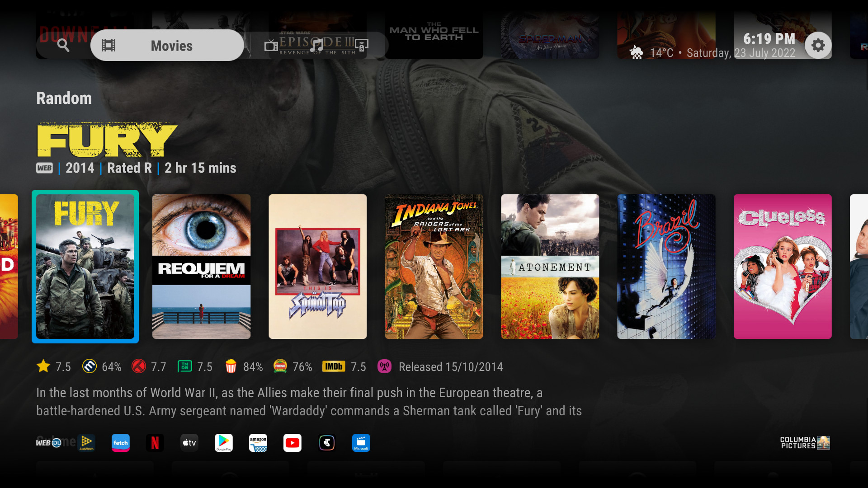Select the Live TV icon

point(271,45)
